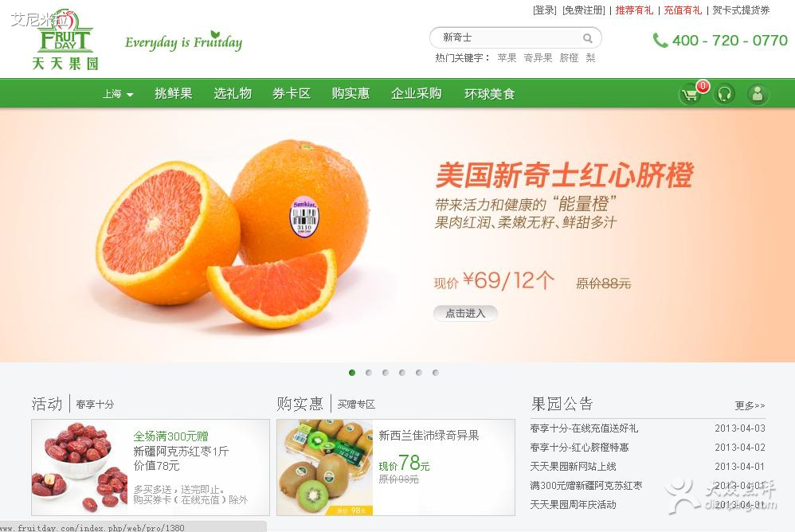
Task: Click the green phone icon
Action: (x=660, y=41)
